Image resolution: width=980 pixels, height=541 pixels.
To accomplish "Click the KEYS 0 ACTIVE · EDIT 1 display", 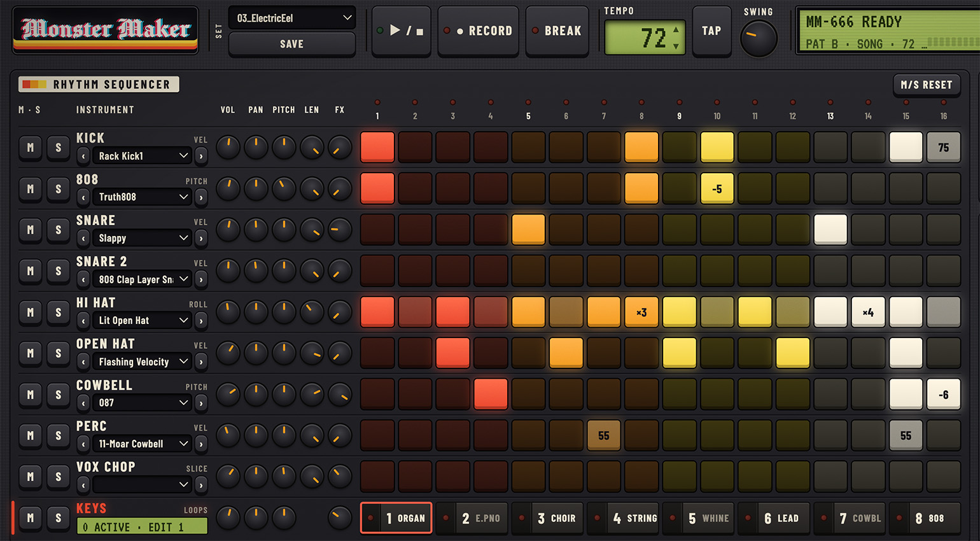I will click(142, 526).
